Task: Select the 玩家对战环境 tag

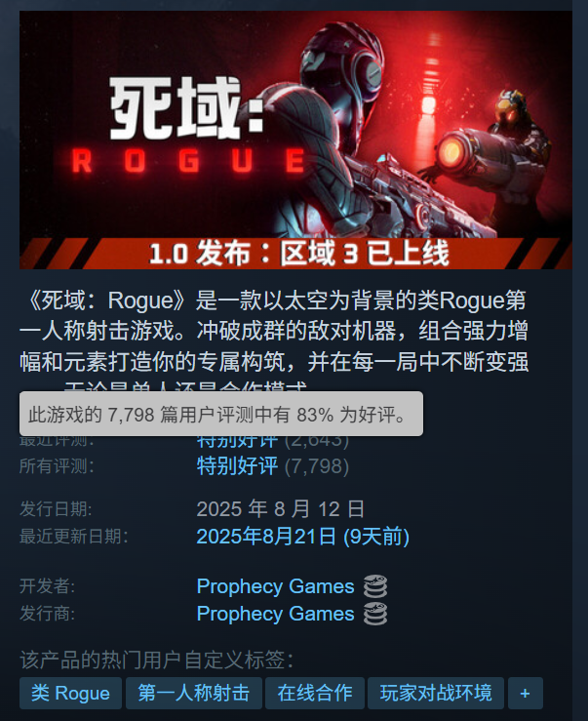Action: point(436,693)
